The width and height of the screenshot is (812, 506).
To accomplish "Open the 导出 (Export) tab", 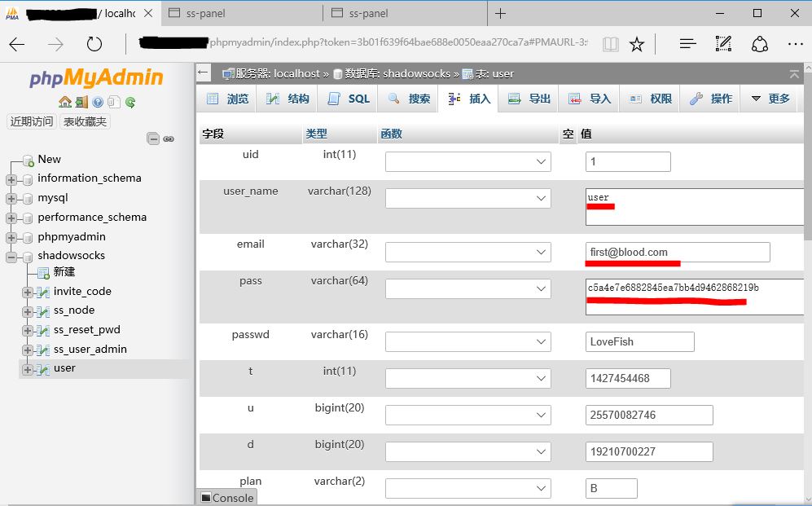I will click(x=529, y=99).
